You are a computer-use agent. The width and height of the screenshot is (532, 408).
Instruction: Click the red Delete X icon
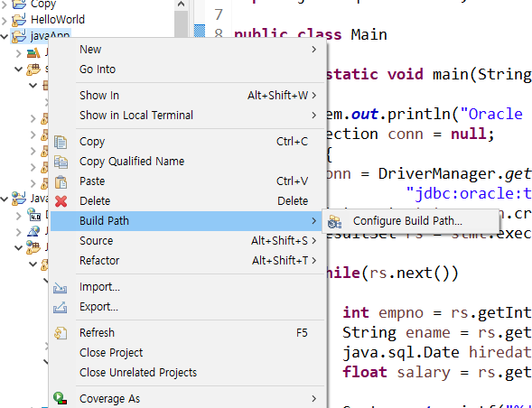61,201
